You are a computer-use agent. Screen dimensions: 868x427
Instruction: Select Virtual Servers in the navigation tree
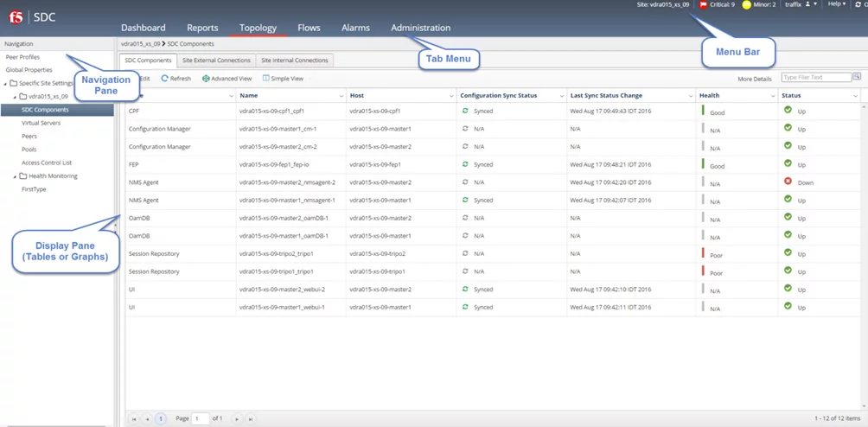pos(41,124)
